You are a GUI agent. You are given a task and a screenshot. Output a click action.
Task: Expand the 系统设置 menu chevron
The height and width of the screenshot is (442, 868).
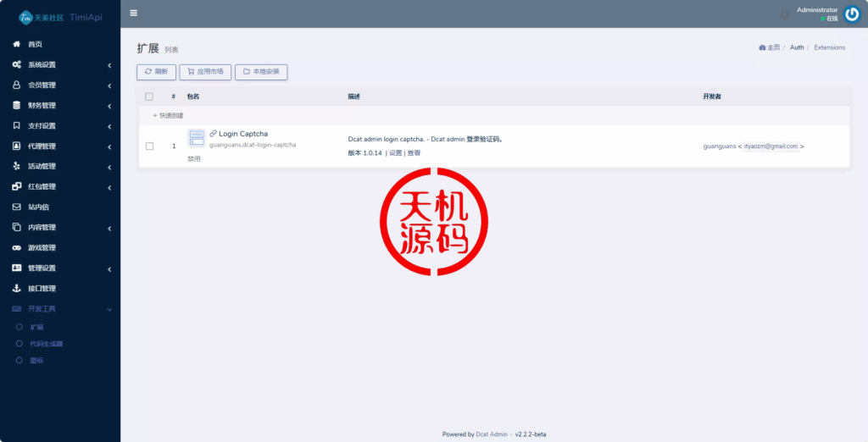point(109,65)
